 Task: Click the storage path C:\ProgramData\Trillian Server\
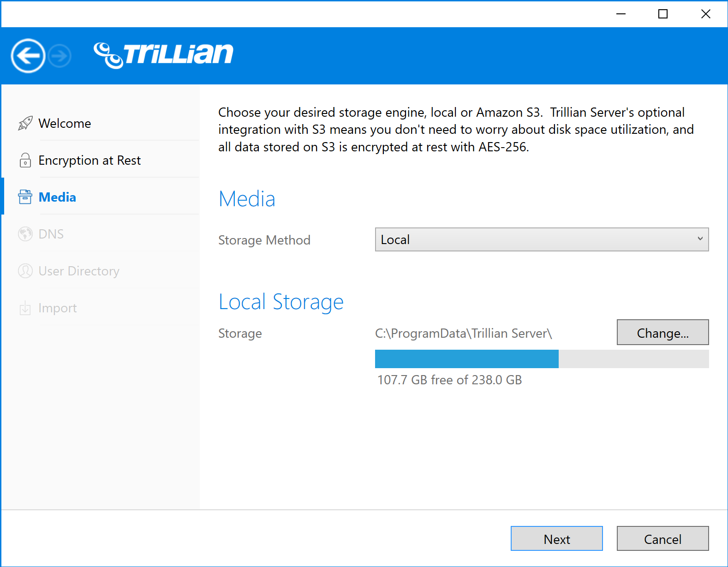point(464,333)
